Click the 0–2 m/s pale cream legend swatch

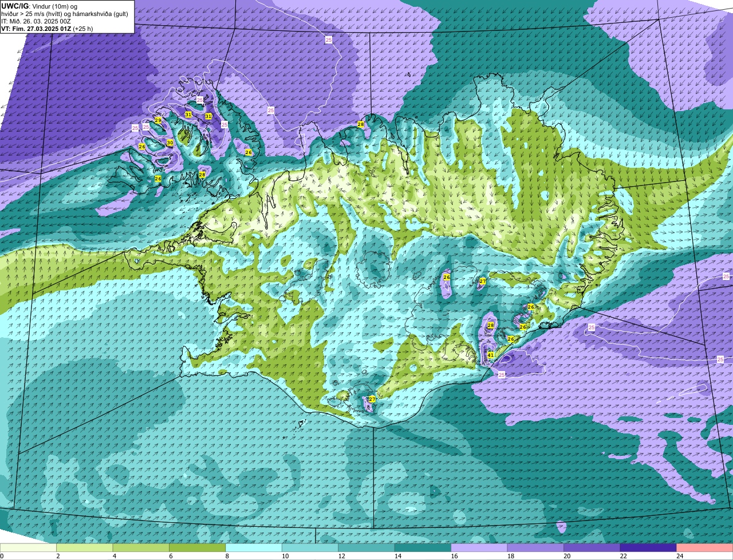(29, 547)
